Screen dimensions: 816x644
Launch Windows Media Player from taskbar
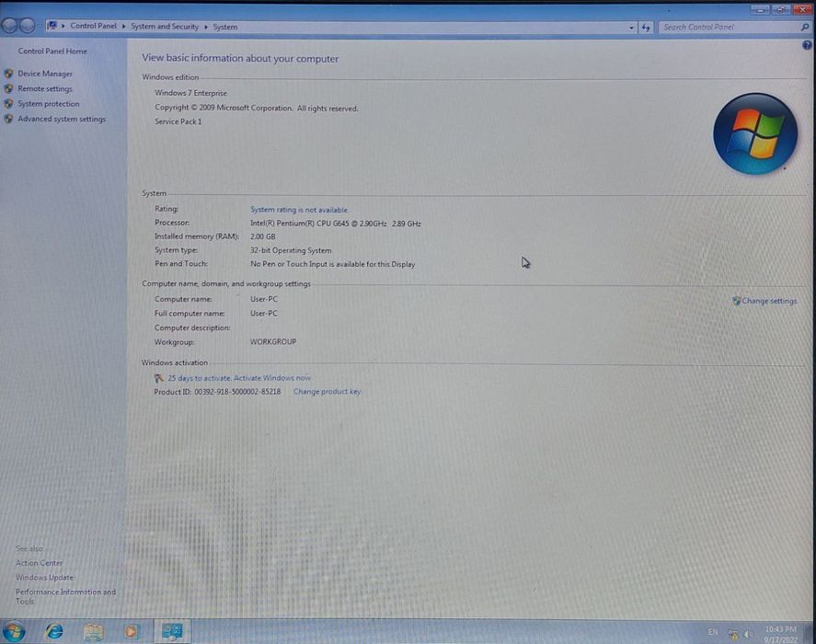point(132,632)
